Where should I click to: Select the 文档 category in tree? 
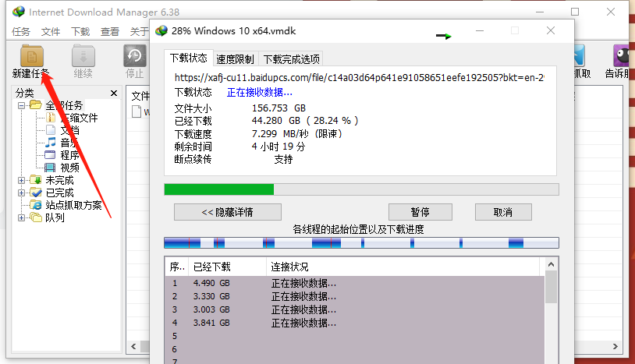click(x=69, y=130)
